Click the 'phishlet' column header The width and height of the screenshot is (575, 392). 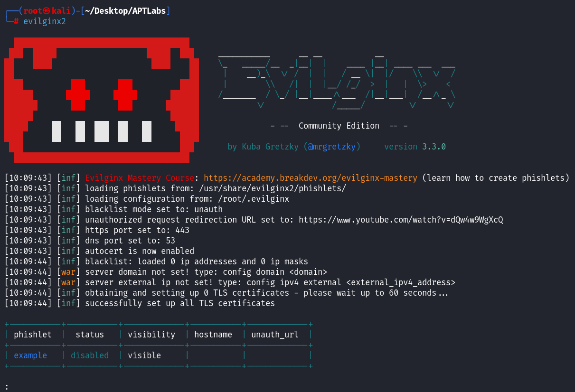click(x=33, y=335)
